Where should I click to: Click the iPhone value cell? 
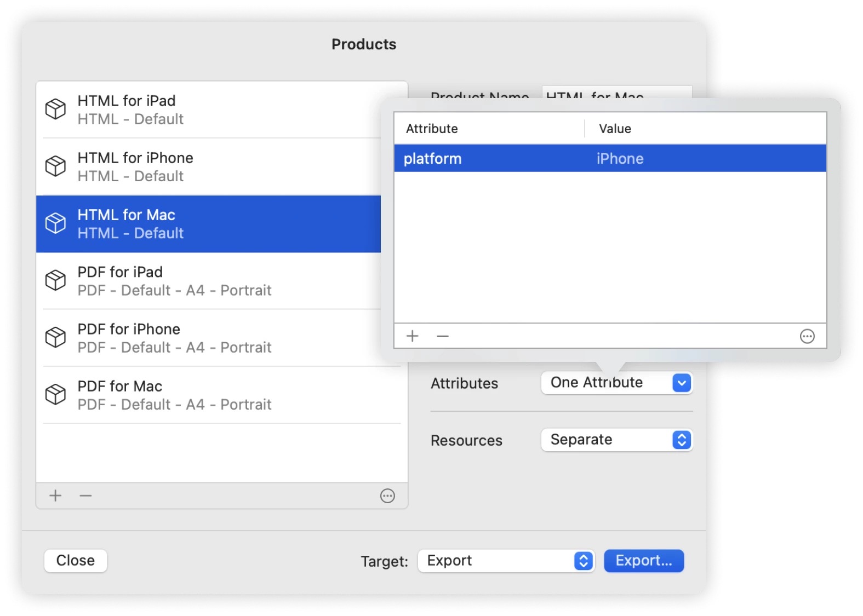tap(620, 159)
